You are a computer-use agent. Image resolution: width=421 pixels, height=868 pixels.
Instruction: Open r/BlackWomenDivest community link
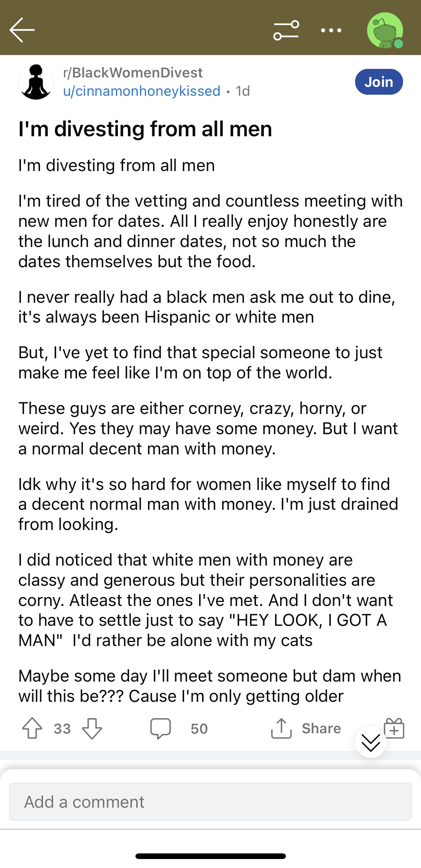point(133,73)
